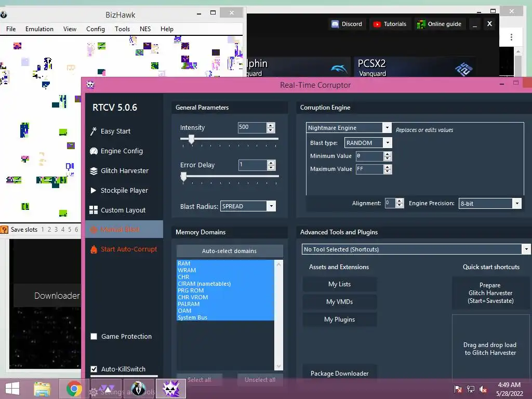532x399 pixels.
Task: Click the Error Delay slider handle
Action: tap(183, 177)
